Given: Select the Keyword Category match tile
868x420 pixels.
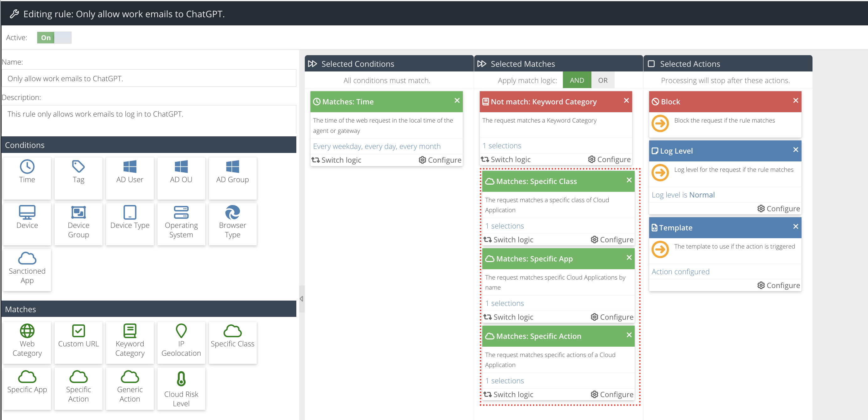Looking at the screenshot, I should 130,342.
